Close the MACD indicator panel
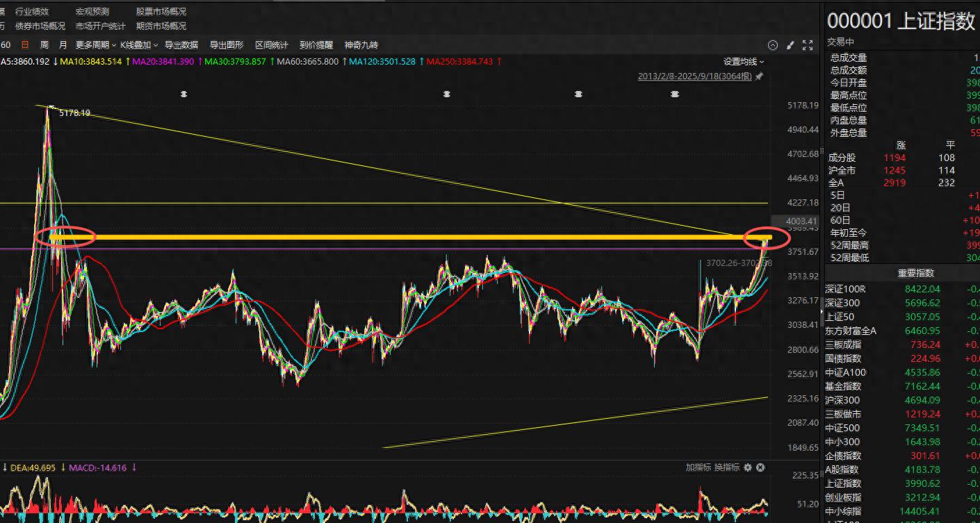The height and width of the screenshot is (523, 980). click(760, 467)
